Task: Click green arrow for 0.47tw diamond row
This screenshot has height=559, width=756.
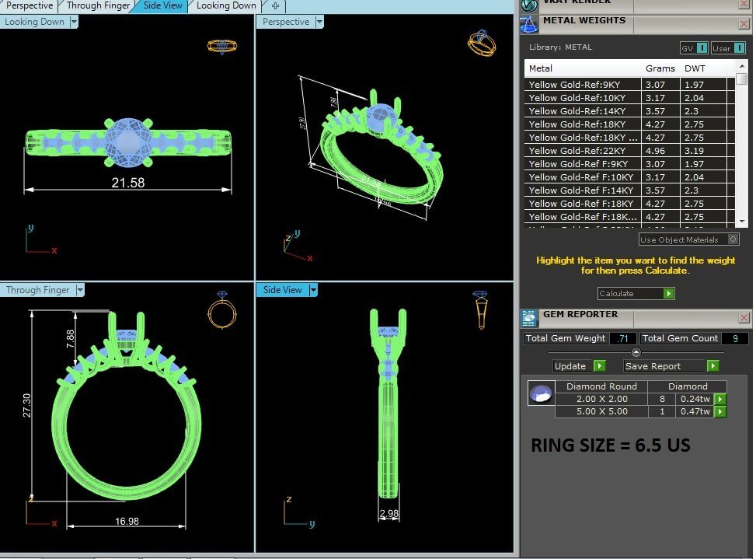Action: tap(720, 411)
